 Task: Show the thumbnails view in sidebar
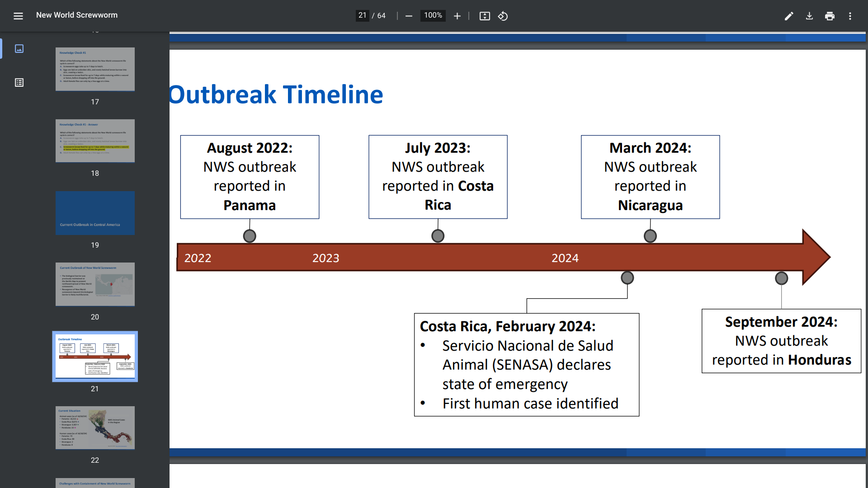19,48
